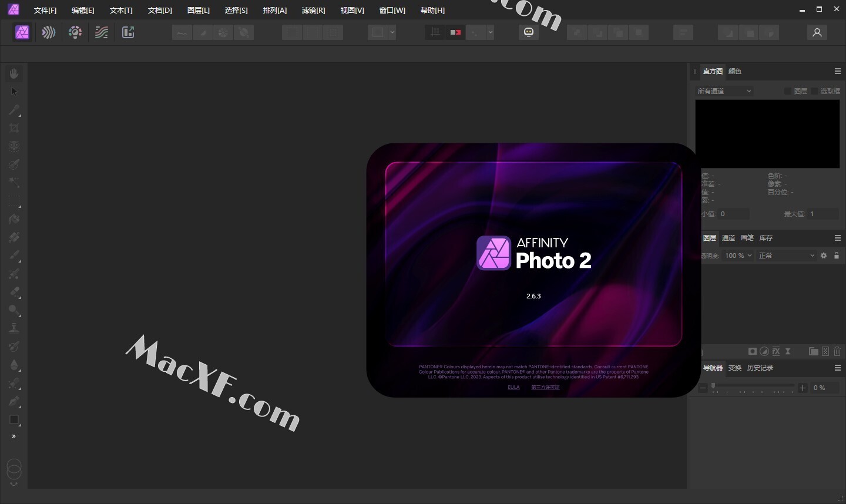Open the 文件[F] menu
Image resolution: width=846 pixels, height=504 pixels.
pos(45,11)
